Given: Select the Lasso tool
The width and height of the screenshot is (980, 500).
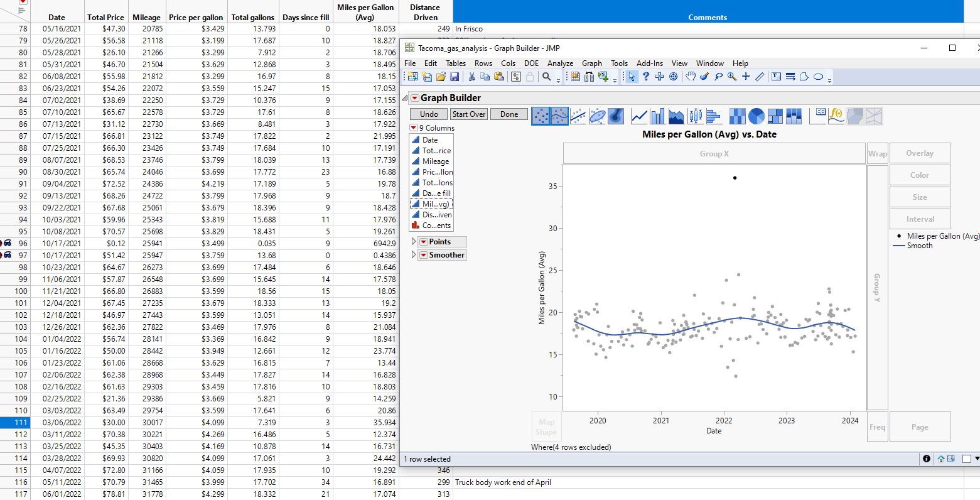Looking at the screenshot, I should [x=718, y=77].
